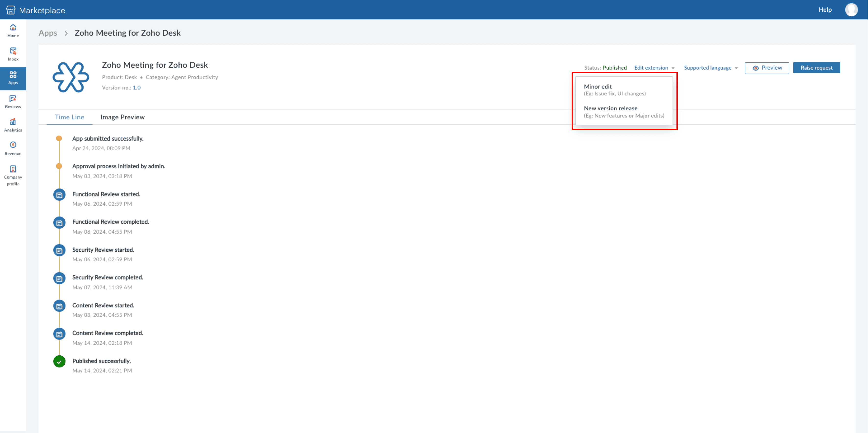The height and width of the screenshot is (433, 868).
Task: Click the Content Review started text
Action: click(103, 305)
